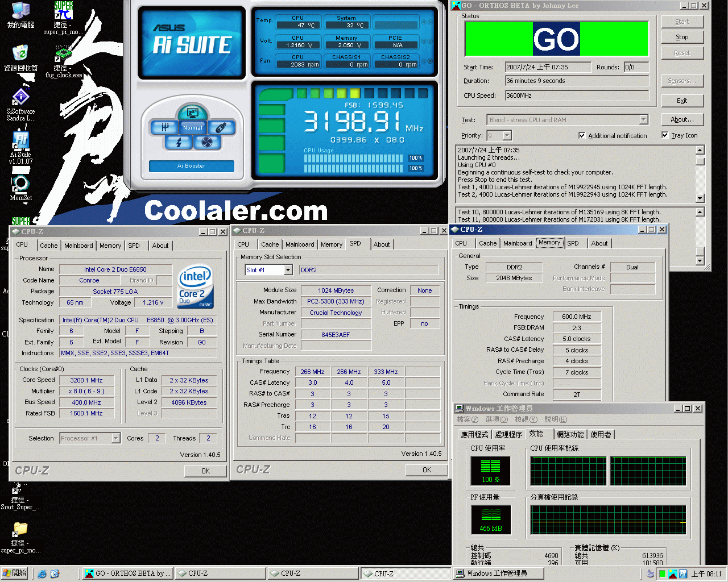
Task: Switch to 處理程序 tab in Task Manager
Action: (x=508, y=434)
